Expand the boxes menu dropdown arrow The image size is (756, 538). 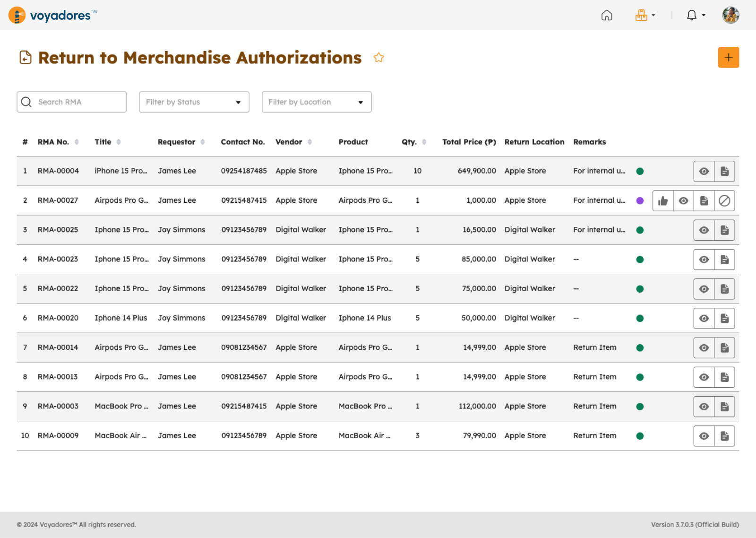tap(653, 15)
